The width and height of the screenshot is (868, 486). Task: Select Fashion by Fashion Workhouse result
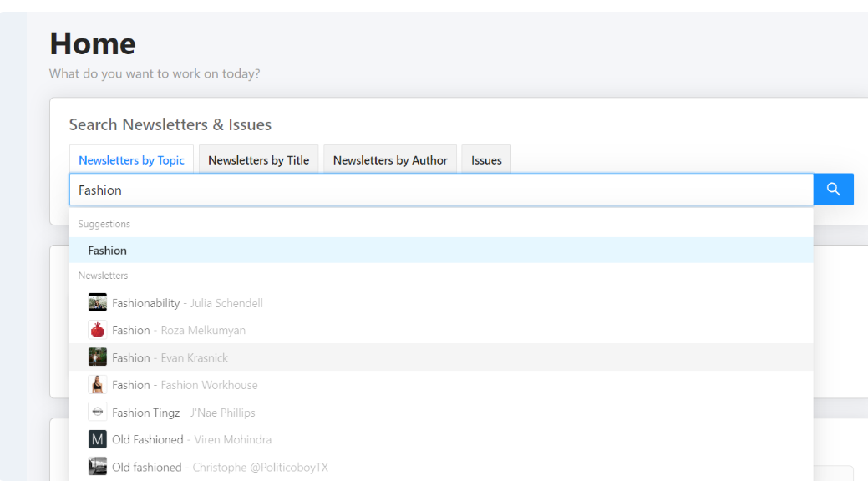(x=185, y=385)
